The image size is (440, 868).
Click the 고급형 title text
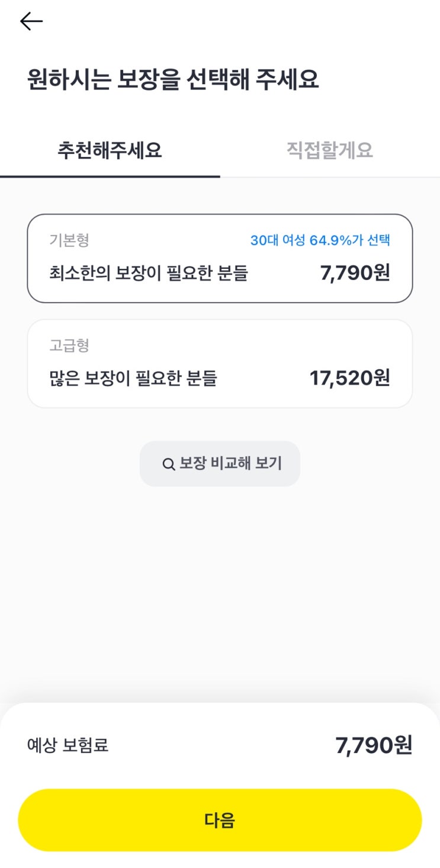click(69, 345)
